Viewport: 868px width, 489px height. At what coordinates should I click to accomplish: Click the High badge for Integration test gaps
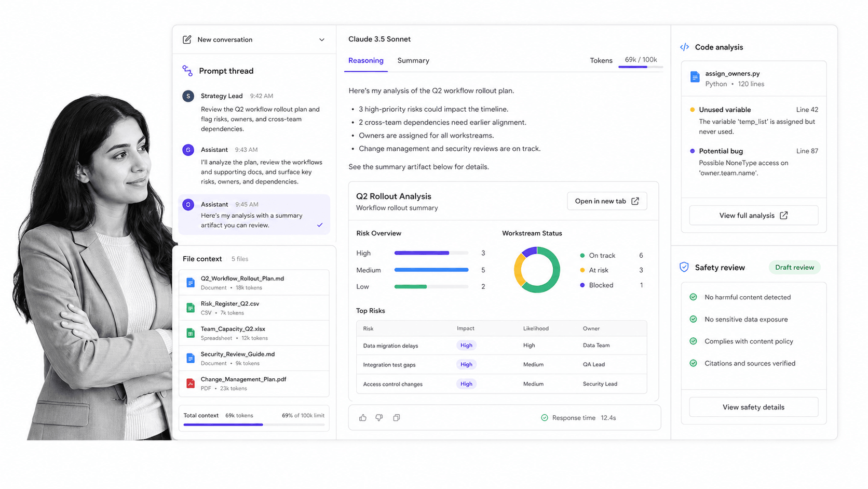pyautogui.click(x=466, y=365)
